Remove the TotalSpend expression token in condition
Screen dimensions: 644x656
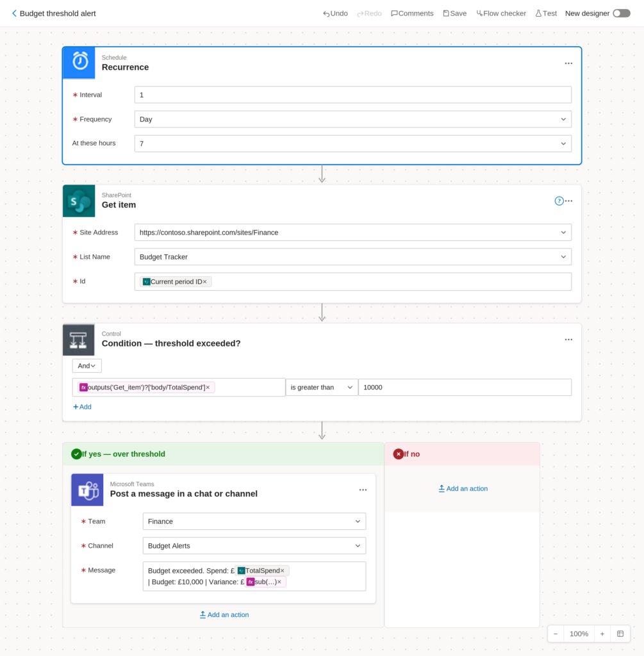pyautogui.click(x=208, y=388)
